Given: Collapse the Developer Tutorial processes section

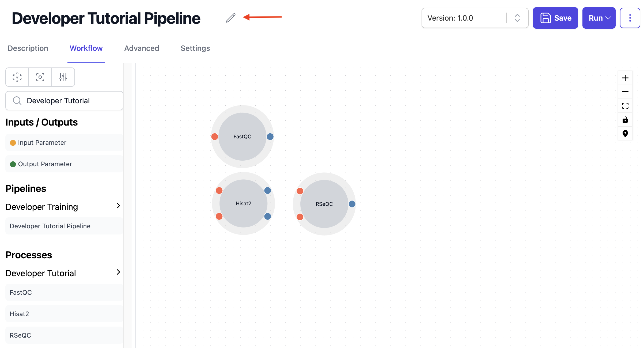Looking at the screenshot, I should [118, 272].
